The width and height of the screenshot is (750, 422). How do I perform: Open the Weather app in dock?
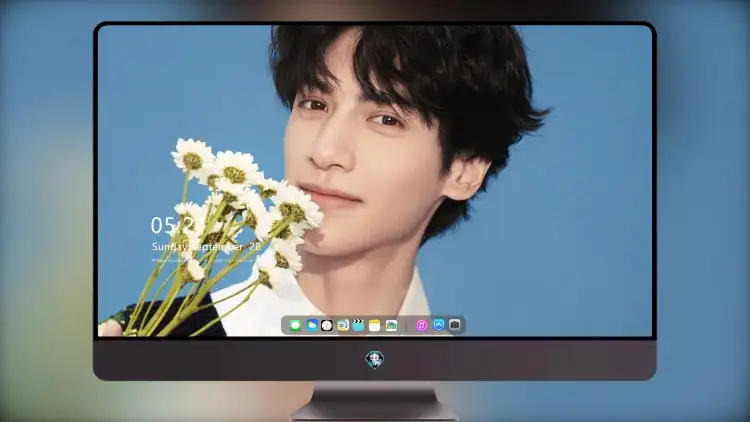[x=312, y=326]
